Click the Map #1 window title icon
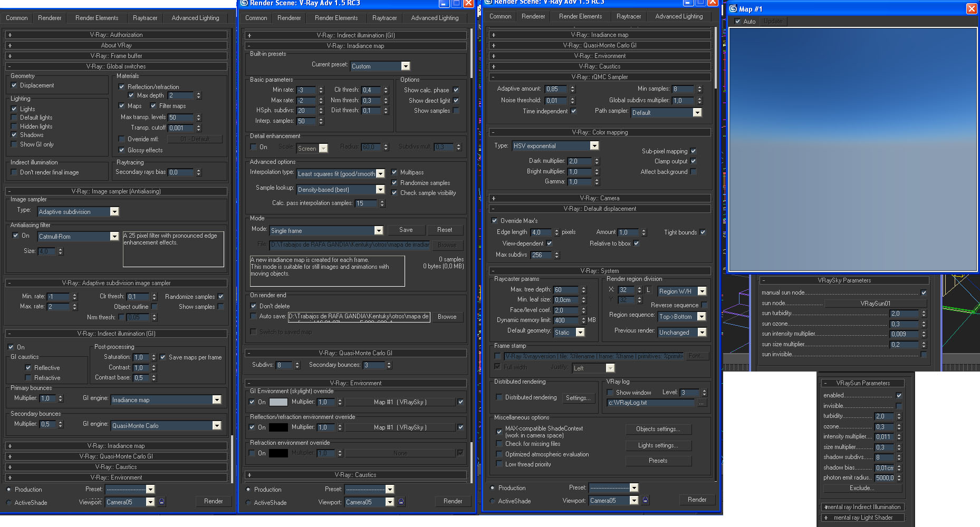Screen dimensions: 980x527 (x=733, y=8)
